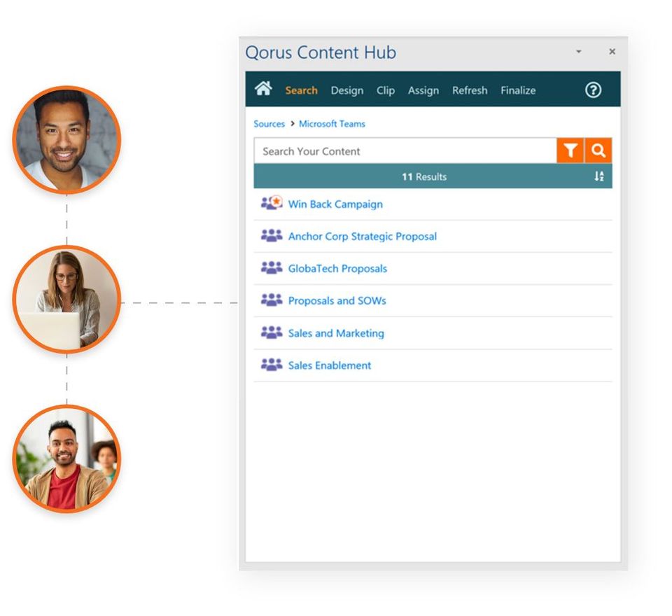The image size is (672, 616).
Task: Go to the Home icon in Qorus toolbar
Action: pos(263,89)
